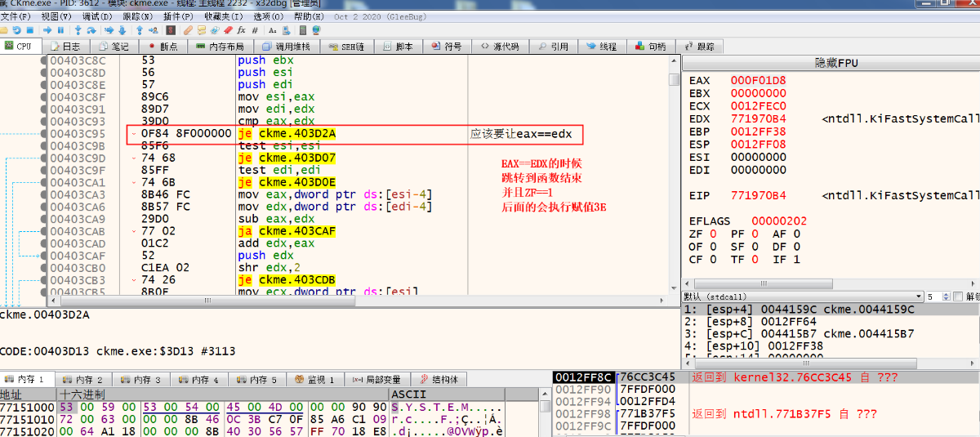Open the Comments toolbar icon
Screen dimensions: 980x437
(x=202, y=30)
